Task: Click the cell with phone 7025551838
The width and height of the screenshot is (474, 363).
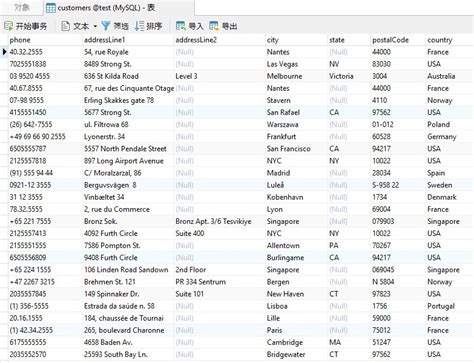Action: click(x=45, y=64)
